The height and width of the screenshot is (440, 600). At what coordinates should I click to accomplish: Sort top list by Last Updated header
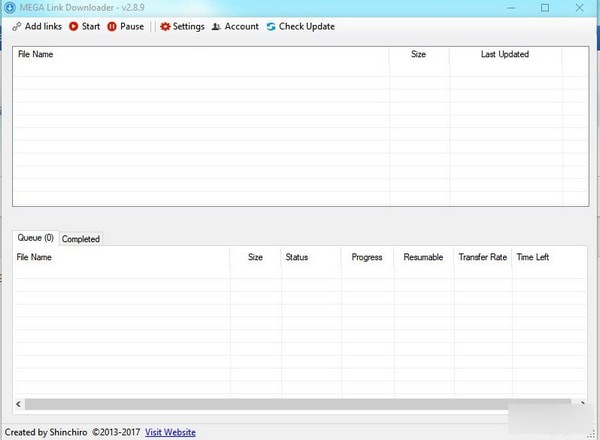[x=505, y=54]
